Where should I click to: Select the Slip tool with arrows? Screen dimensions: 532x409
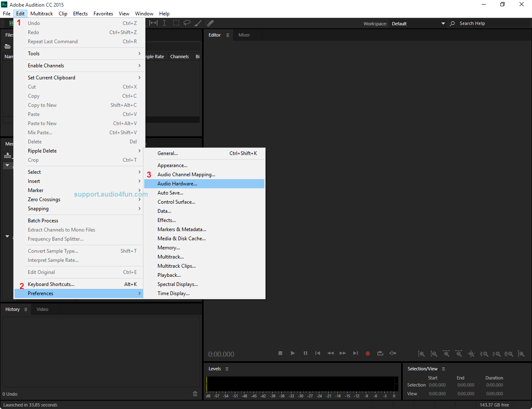click(153, 23)
